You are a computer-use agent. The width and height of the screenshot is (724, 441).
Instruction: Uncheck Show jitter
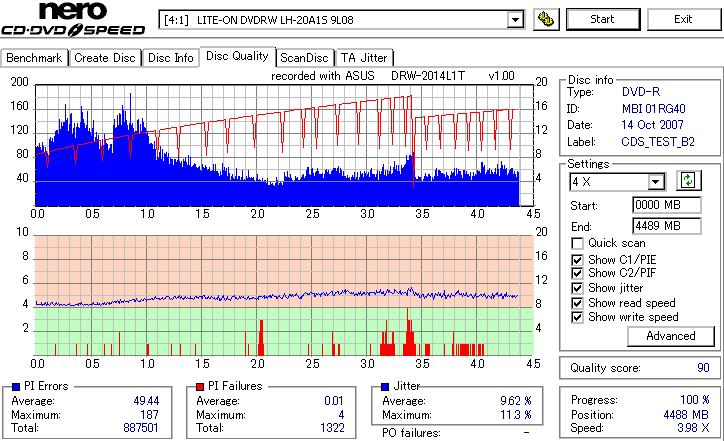click(x=577, y=288)
